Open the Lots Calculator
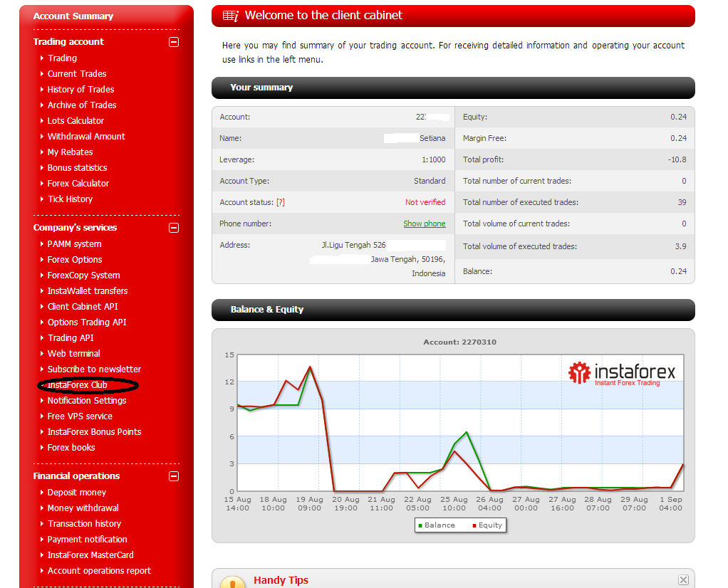 pyautogui.click(x=76, y=121)
